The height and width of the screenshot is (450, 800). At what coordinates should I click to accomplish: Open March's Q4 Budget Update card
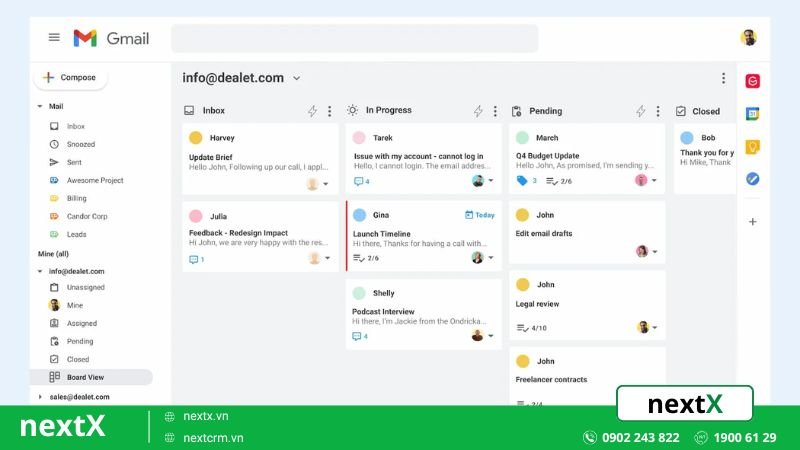coord(587,159)
